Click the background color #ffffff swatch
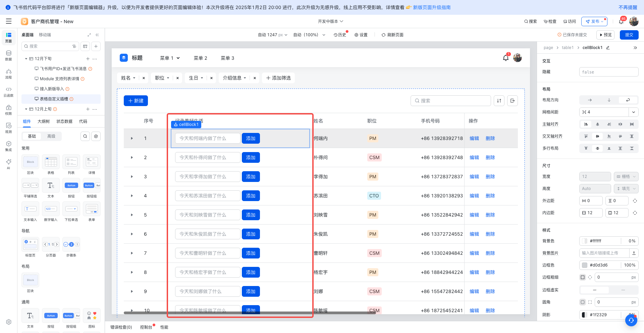Image resolution: width=644 pixels, height=333 pixels. [585, 241]
